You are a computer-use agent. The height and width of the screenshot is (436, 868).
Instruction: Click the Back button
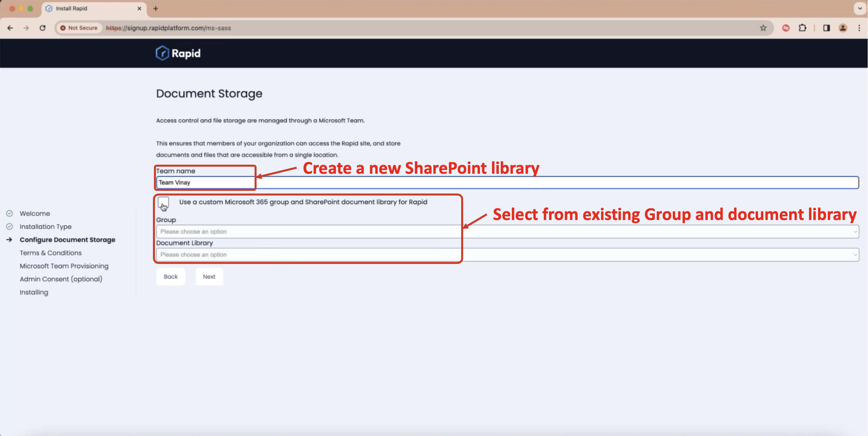(170, 276)
